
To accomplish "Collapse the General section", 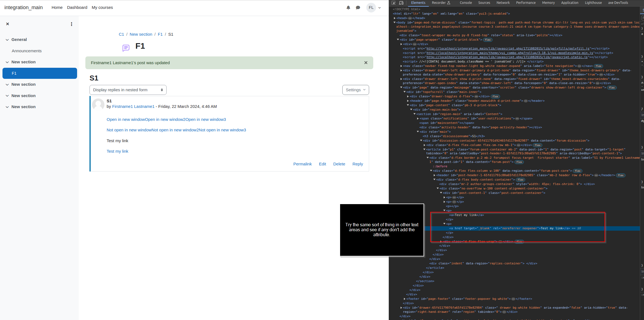I will pos(7,40).
